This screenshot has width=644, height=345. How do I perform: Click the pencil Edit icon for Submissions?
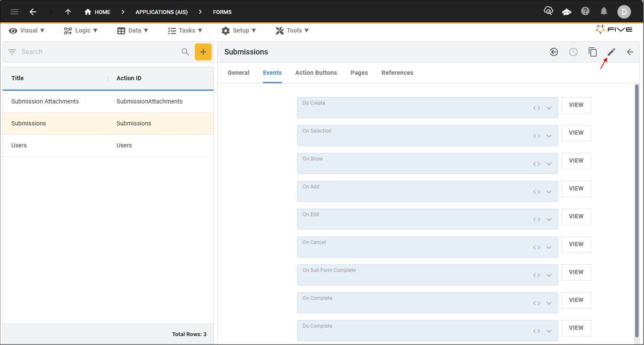coord(611,52)
